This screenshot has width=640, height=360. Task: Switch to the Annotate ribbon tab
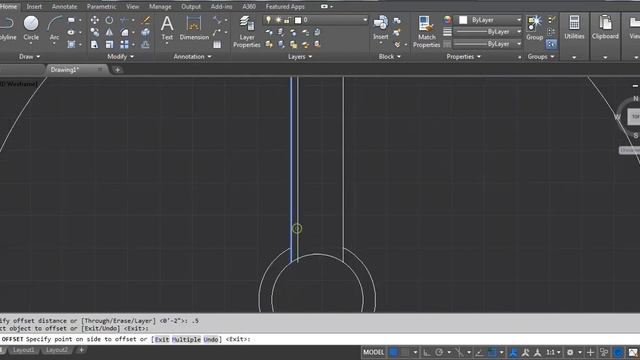(x=64, y=7)
